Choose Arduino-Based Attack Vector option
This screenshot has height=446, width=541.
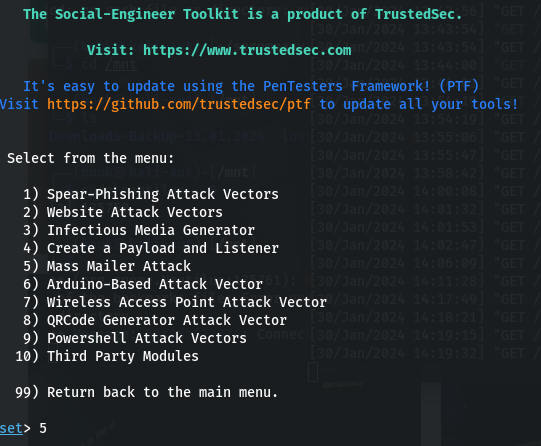coord(143,284)
